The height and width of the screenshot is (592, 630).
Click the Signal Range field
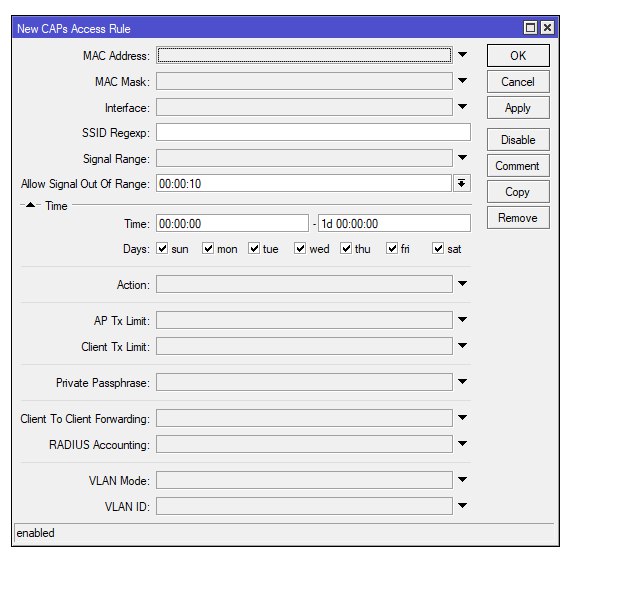pyautogui.click(x=304, y=158)
